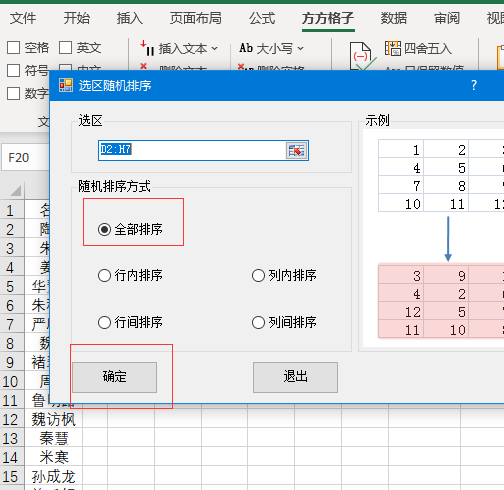This screenshot has height=490, width=504.
Task: Click the 确定 button
Action: [x=115, y=377]
